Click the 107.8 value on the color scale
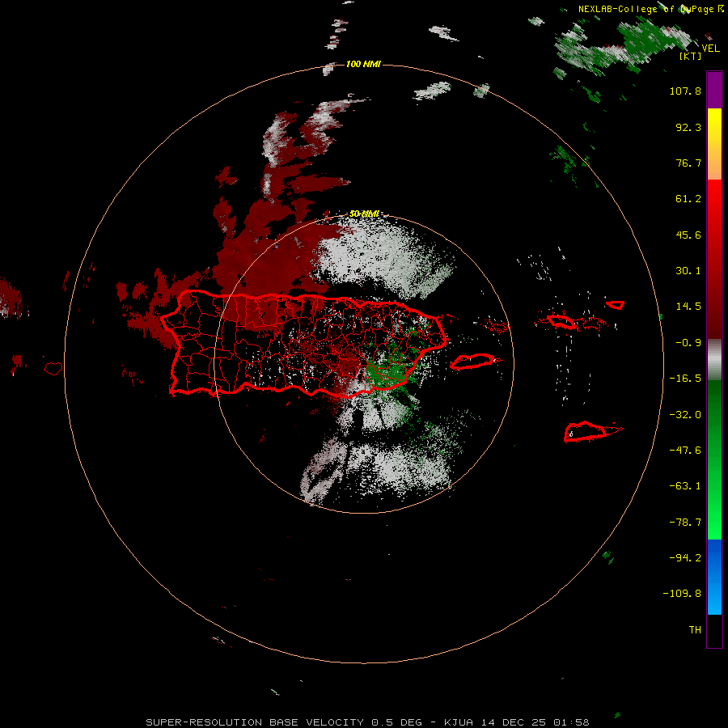 coord(685,91)
